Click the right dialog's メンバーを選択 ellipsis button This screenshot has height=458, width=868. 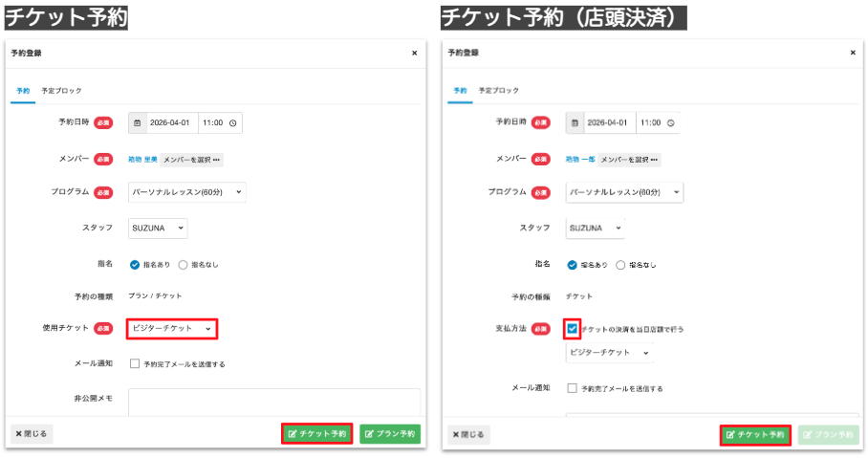point(629,160)
